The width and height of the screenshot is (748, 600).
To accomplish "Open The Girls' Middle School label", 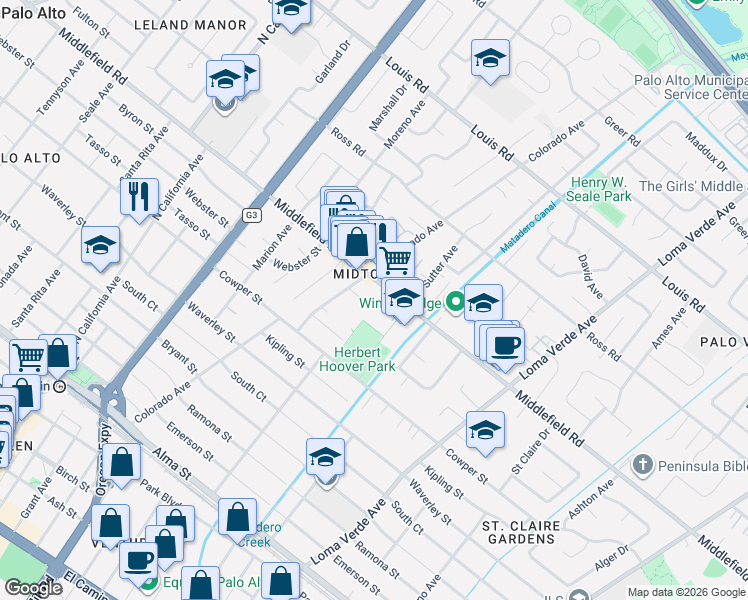I will click(x=693, y=186).
